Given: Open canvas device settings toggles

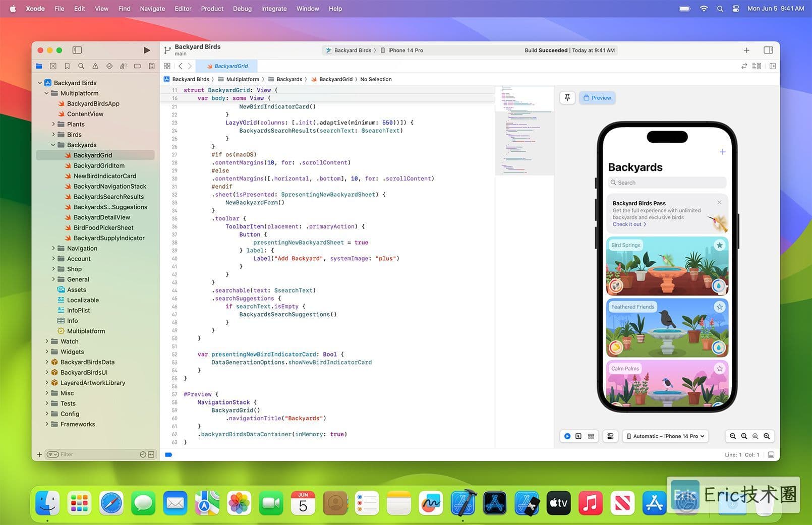Looking at the screenshot, I should (x=610, y=436).
